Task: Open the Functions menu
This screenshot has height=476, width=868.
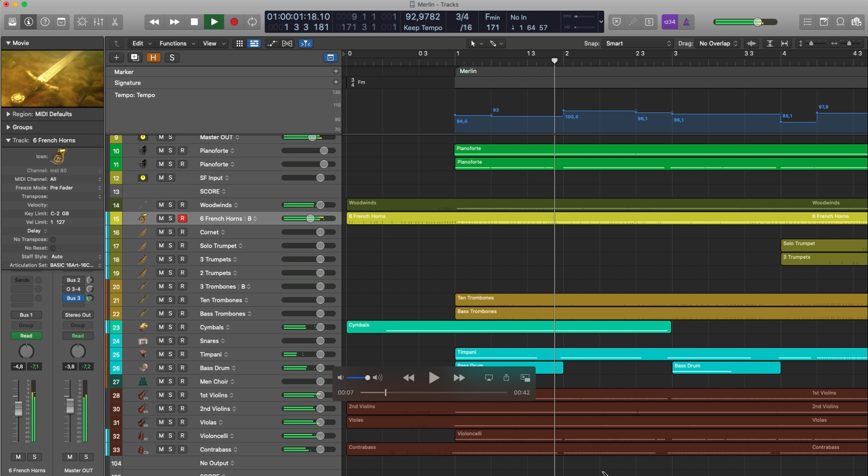Action: click(x=177, y=43)
